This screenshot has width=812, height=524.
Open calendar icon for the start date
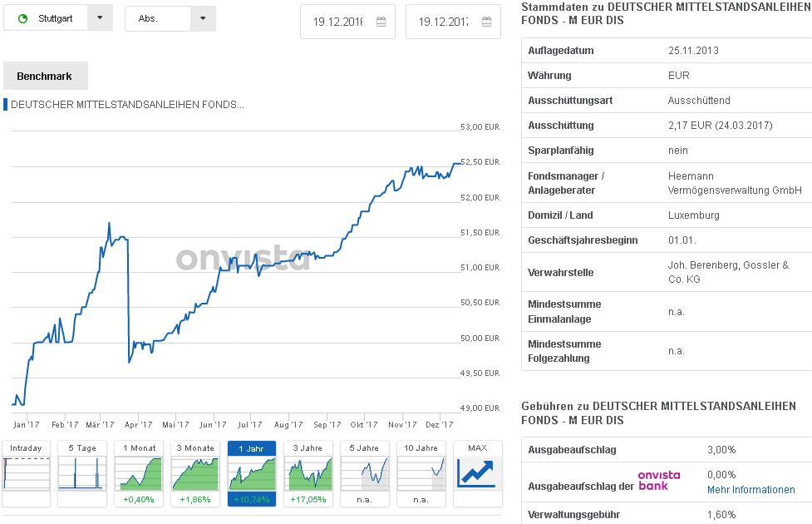tap(381, 22)
